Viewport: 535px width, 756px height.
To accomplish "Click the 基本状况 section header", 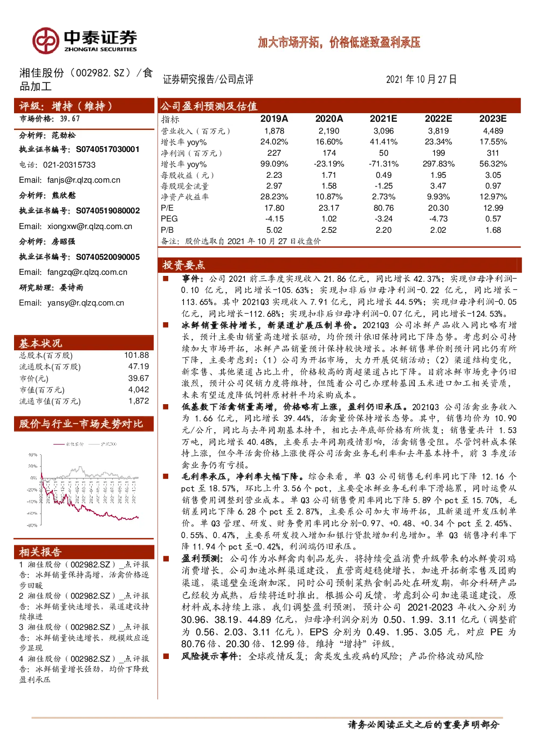I will 84,343.
